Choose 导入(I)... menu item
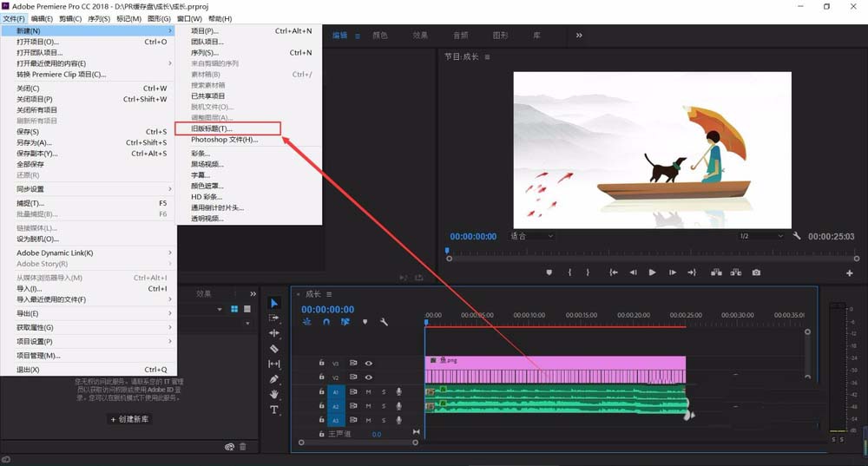This screenshot has height=466, width=868. (89, 289)
